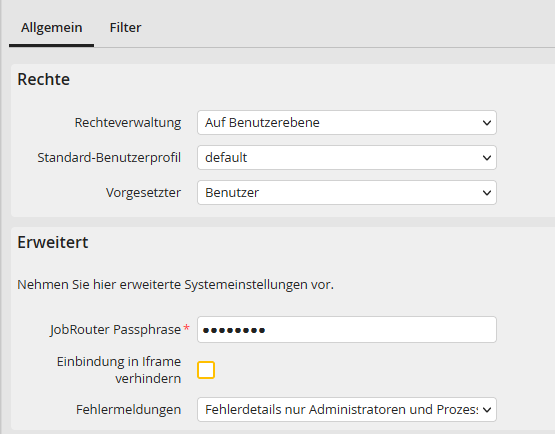Click the Rechteverwaltung label
Image resolution: width=555 pixels, height=434 pixels.
tap(128, 123)
